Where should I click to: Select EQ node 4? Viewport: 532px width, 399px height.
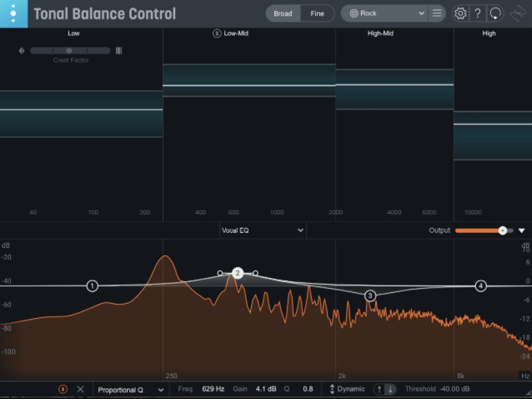click(481, 286)
